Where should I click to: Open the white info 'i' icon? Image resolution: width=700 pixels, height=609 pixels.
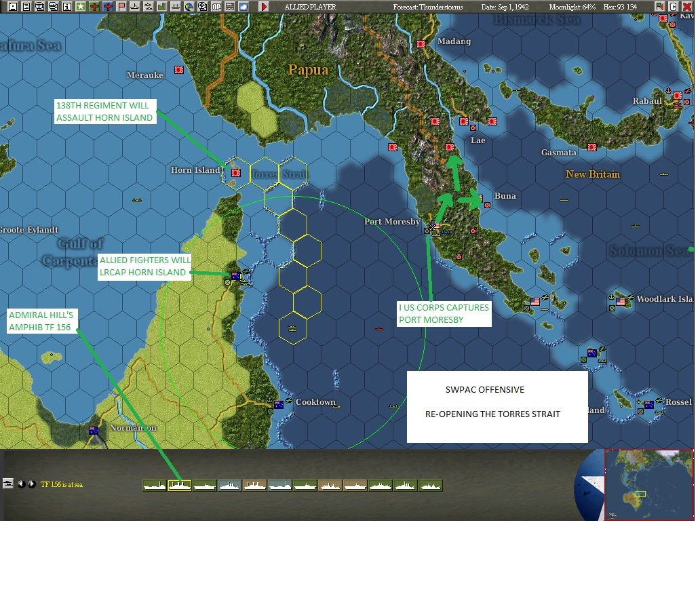(x=67, y=6)
